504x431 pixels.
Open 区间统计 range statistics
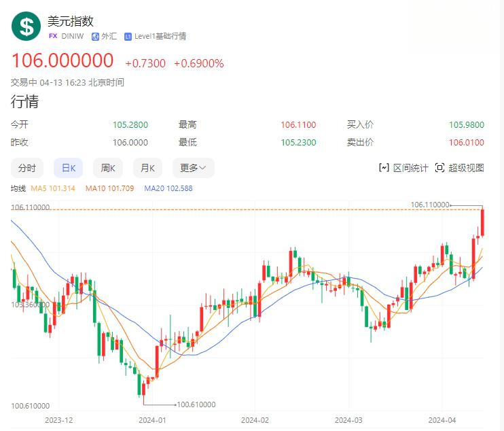point(403,168)
